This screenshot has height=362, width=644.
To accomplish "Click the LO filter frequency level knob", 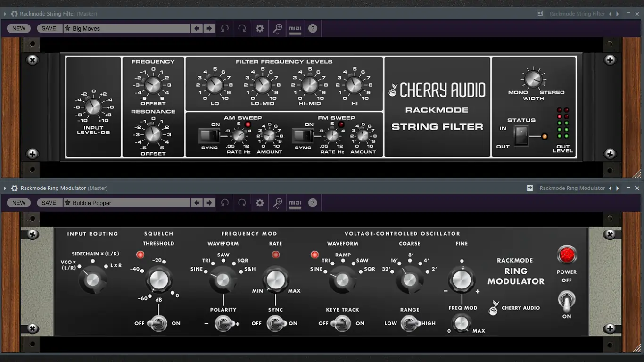I will point(215,85).
